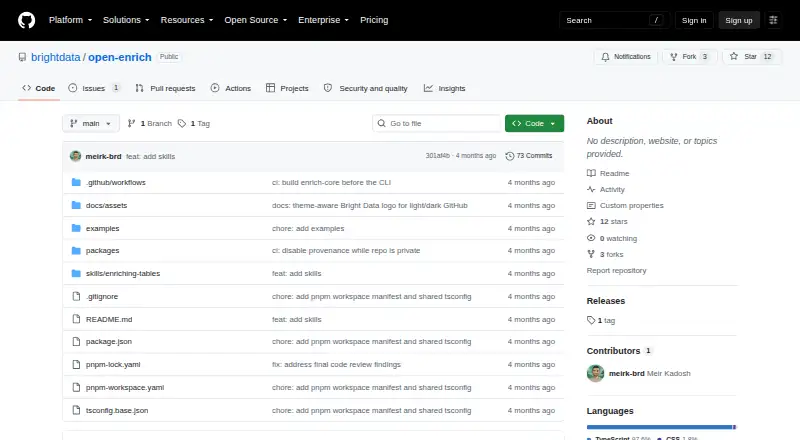The width and height of the screenshot is (800, 440).
Task: Switch to the Pull requests tab
Action: coord(165,88)
